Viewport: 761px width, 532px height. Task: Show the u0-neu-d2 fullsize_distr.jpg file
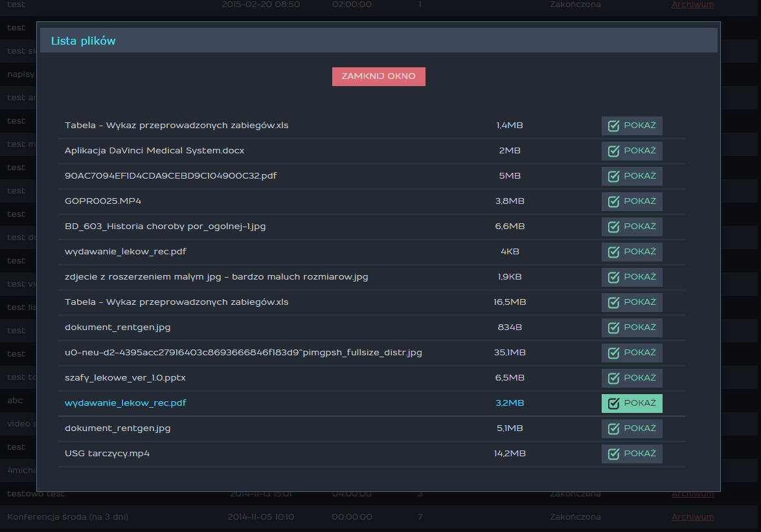coord(632,353)
